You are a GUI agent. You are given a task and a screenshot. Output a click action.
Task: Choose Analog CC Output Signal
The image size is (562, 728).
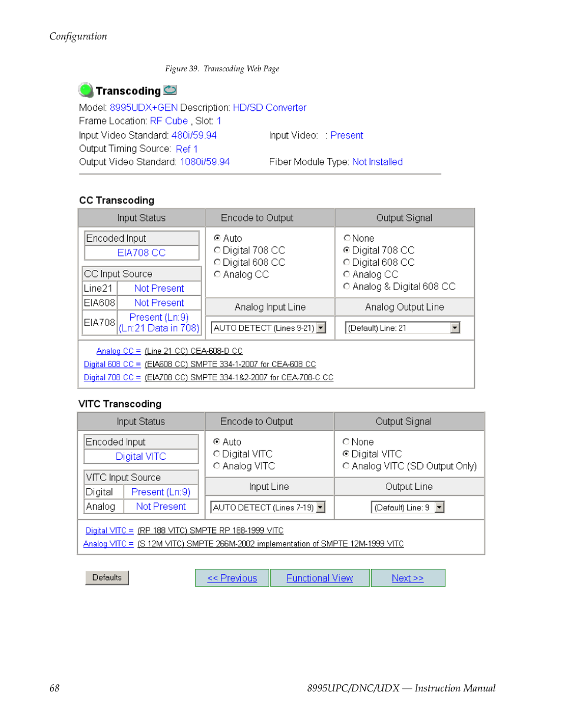[x=347, y=274]
